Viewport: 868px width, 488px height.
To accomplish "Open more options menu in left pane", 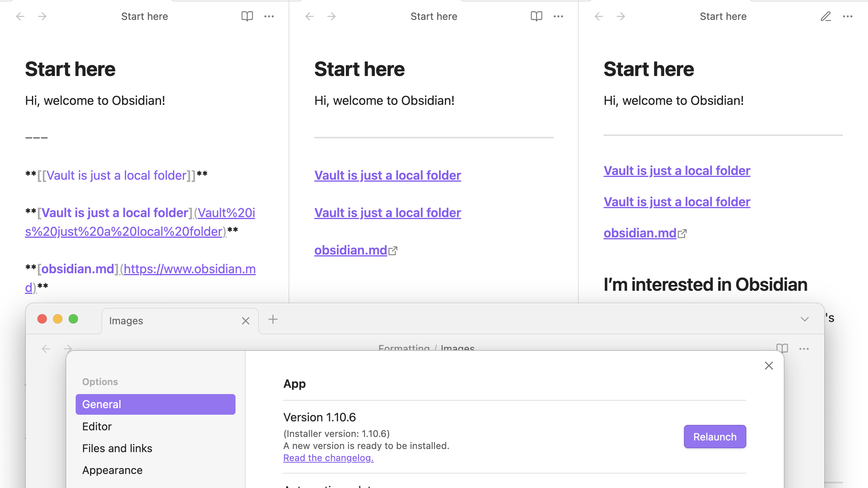I will [x=269, y=16].
